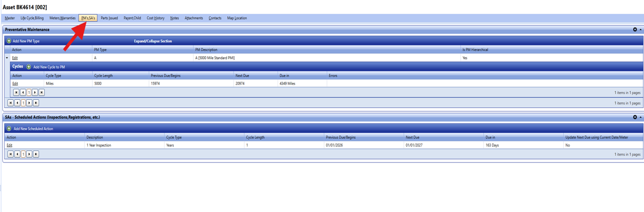Click the green Add New Cycle to PM icon
The width and height of the screenshot is (644, 212).
coord(29,67)
